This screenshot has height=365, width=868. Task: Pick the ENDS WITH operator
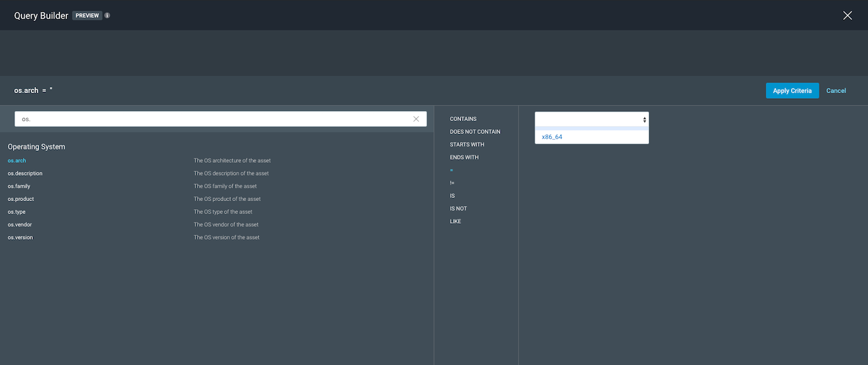point(464,157)
